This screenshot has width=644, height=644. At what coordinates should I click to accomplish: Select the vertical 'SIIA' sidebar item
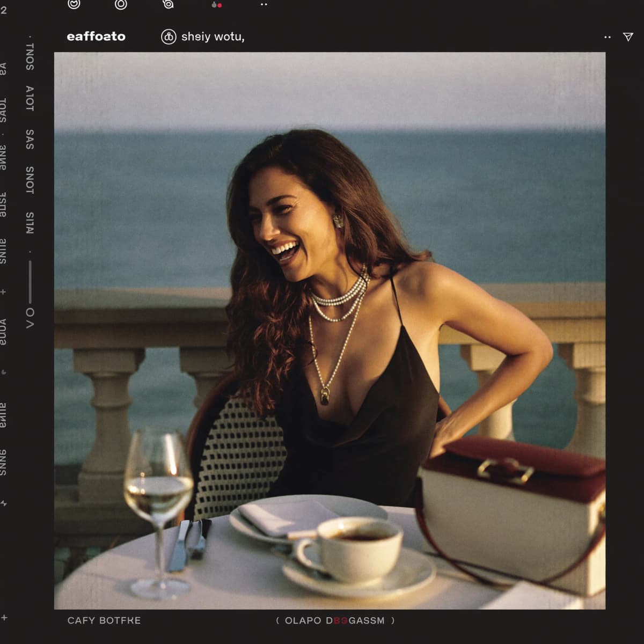pyautogui.click(x=30, y=223)
